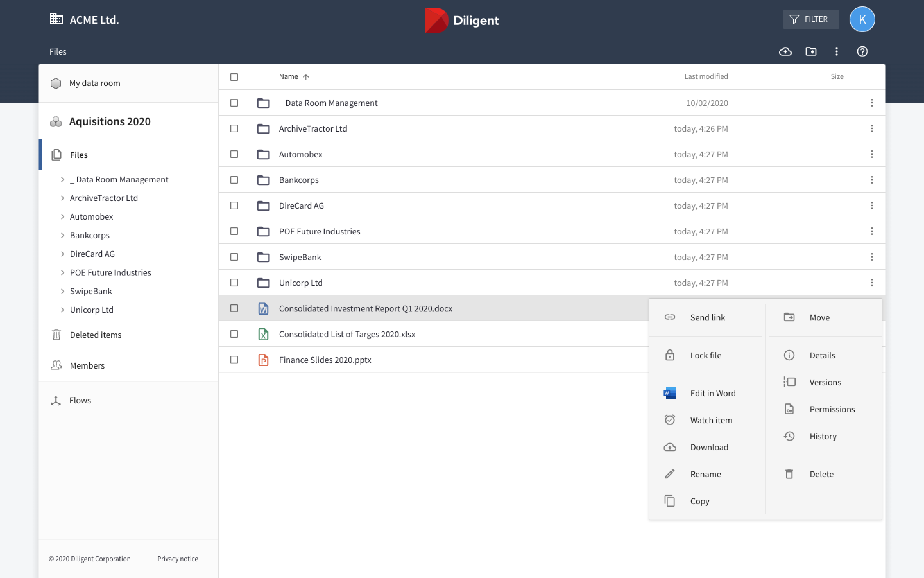Open more options for ArchiveTractor Ltd row
The image size is (924, 578).
(x=872, y=128)
